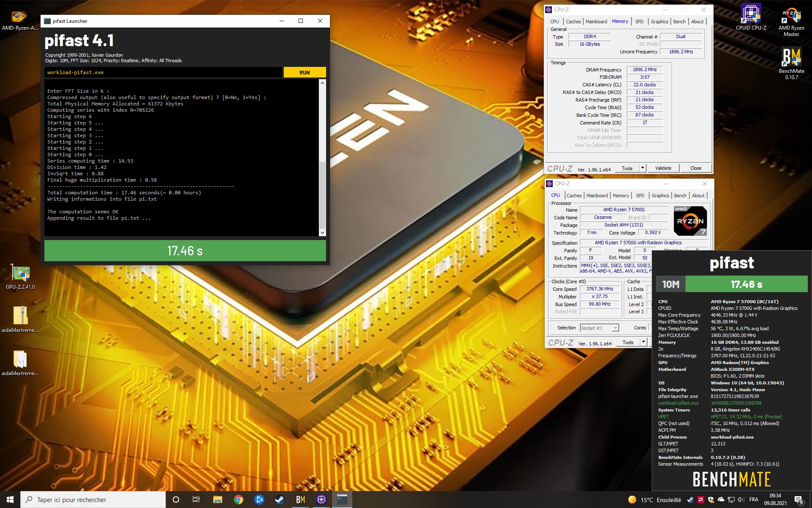812x508 pixels.
Task: Click pifast console scrollbar up arrow
Action: [x=322, y=83]
